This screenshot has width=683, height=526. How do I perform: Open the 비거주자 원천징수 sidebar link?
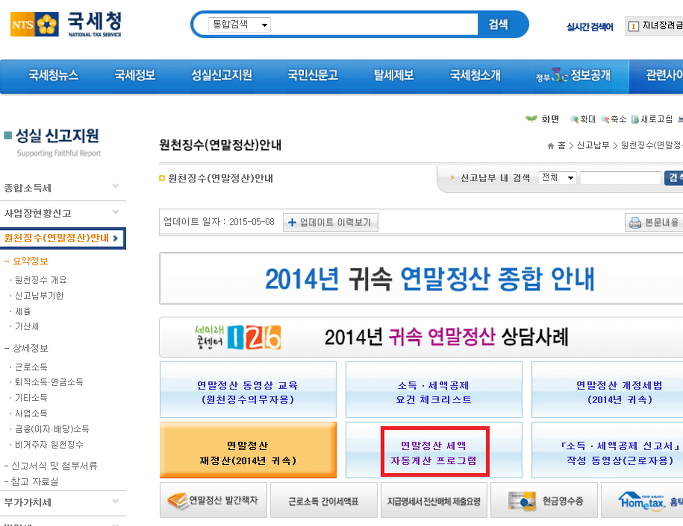[49, 445]
